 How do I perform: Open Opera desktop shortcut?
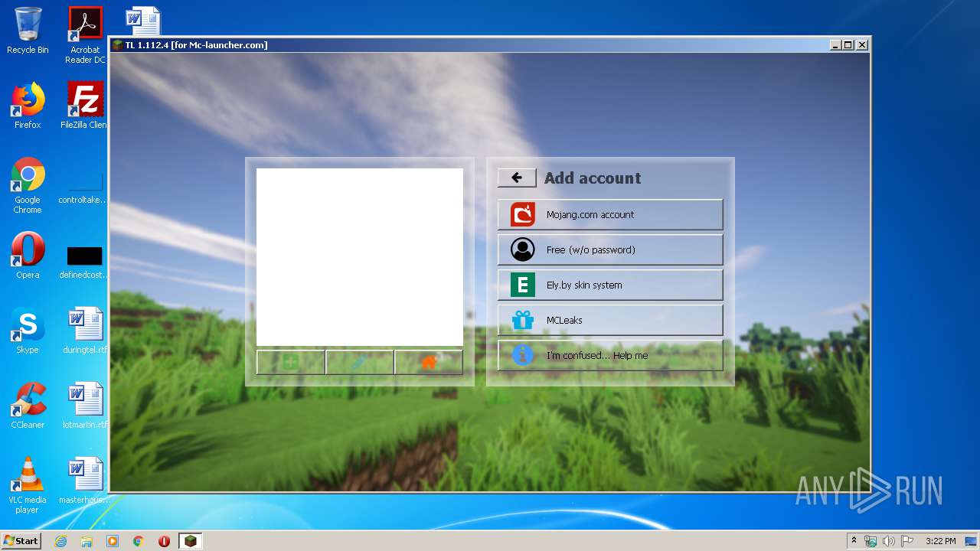(28, 255)
